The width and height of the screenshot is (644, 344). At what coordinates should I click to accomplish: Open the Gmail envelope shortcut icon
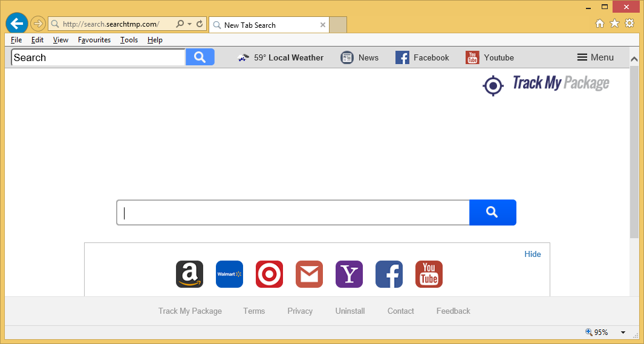(x=309, y=274)
